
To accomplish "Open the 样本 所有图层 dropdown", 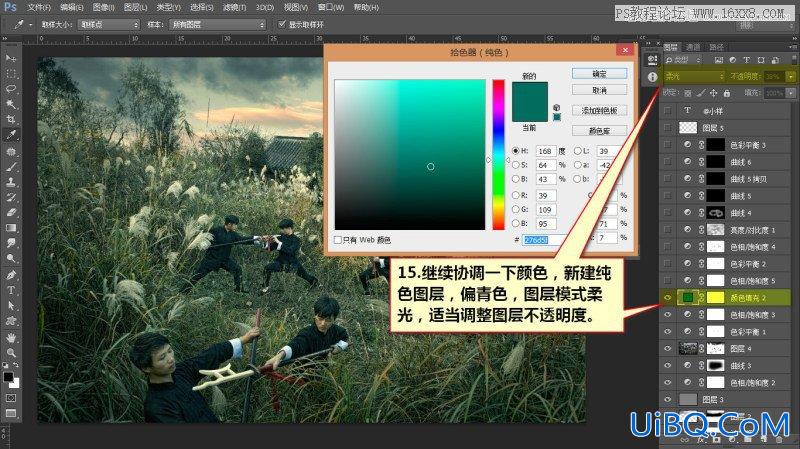I will [217, 24].
